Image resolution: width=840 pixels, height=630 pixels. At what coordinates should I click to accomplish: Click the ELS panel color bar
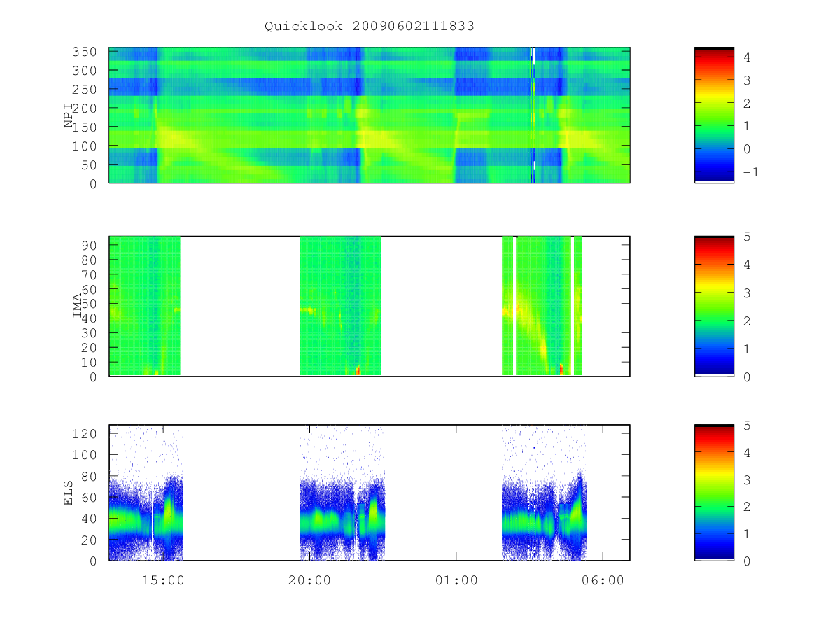click(714, 492)
